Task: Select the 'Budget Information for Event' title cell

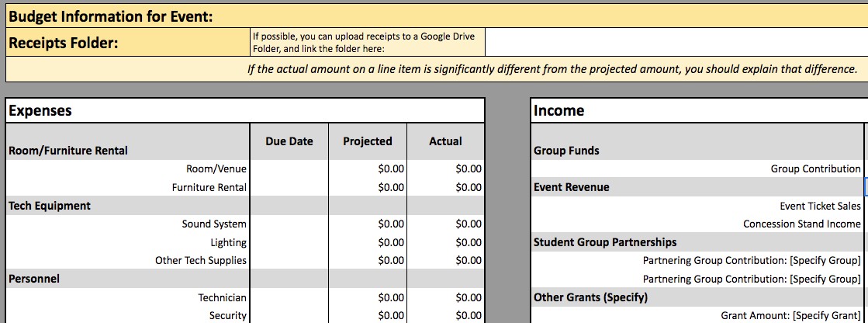Action: pos(111,16)
